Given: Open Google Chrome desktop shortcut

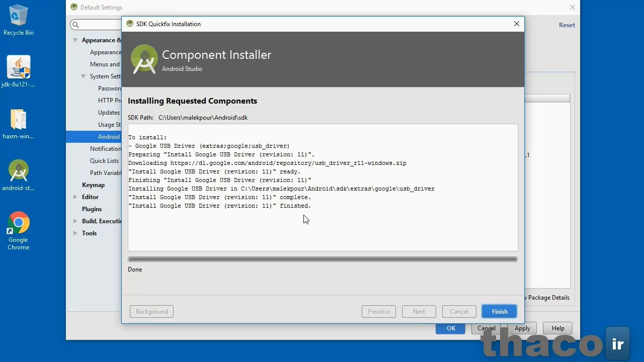Looking at the screenshot, I should pyautogui.click(x=19, y=231).
